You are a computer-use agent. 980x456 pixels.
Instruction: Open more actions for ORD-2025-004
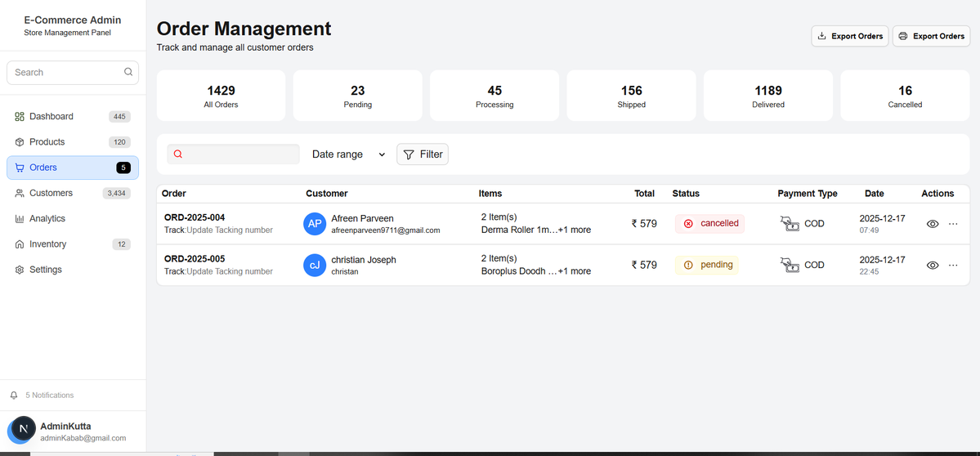coord(953,224)
